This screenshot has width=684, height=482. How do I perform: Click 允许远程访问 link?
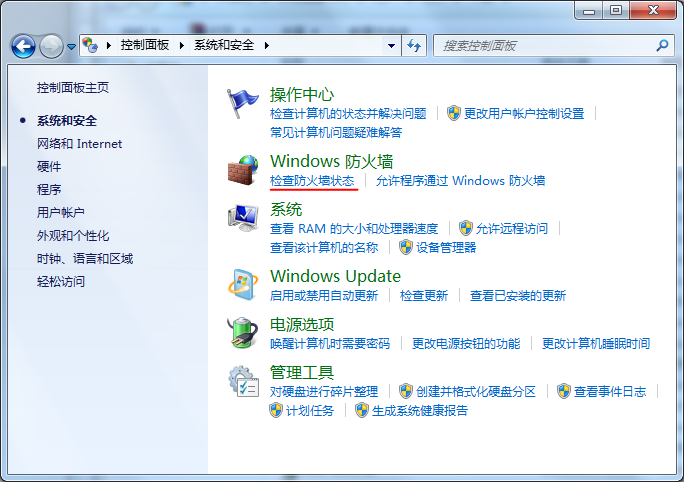tap(512, 229)
